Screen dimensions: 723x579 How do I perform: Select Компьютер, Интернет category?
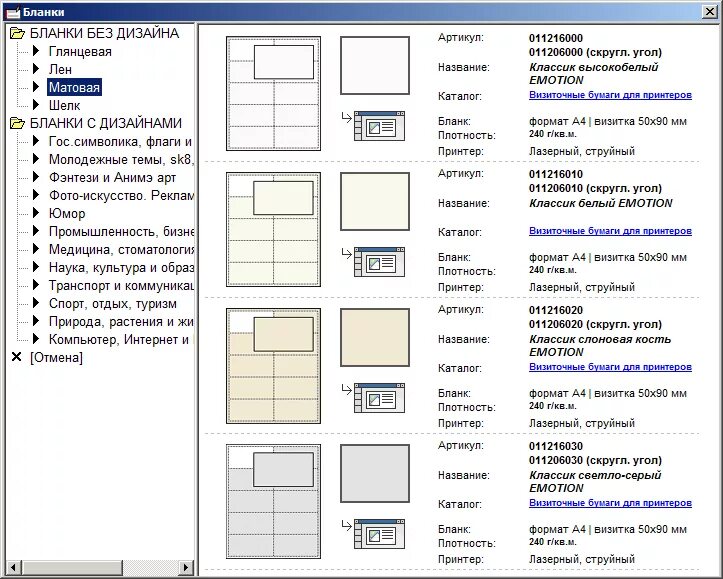119,339
